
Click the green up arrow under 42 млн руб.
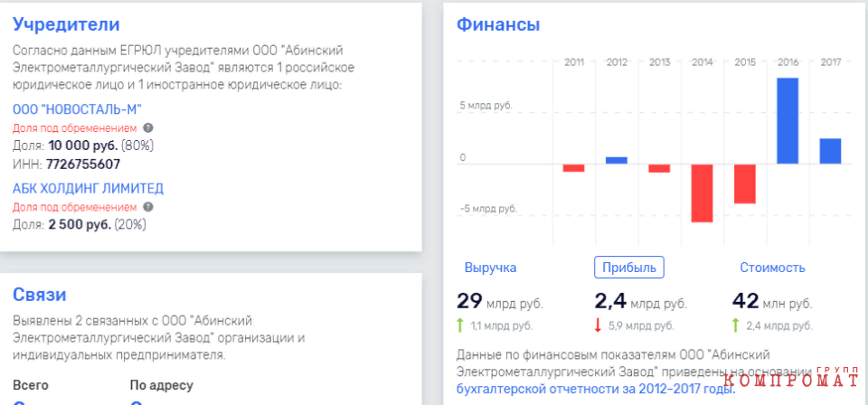click(x=737, y=325)
